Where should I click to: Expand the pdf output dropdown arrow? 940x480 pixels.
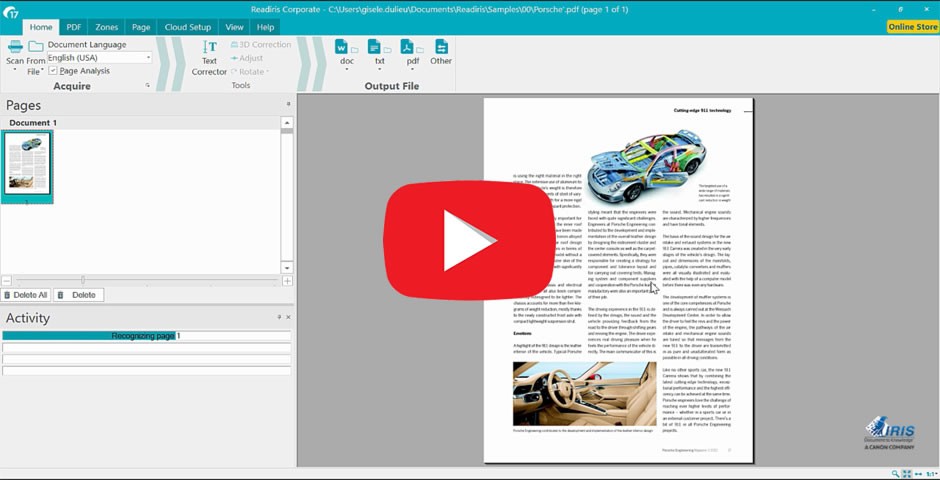412,70
